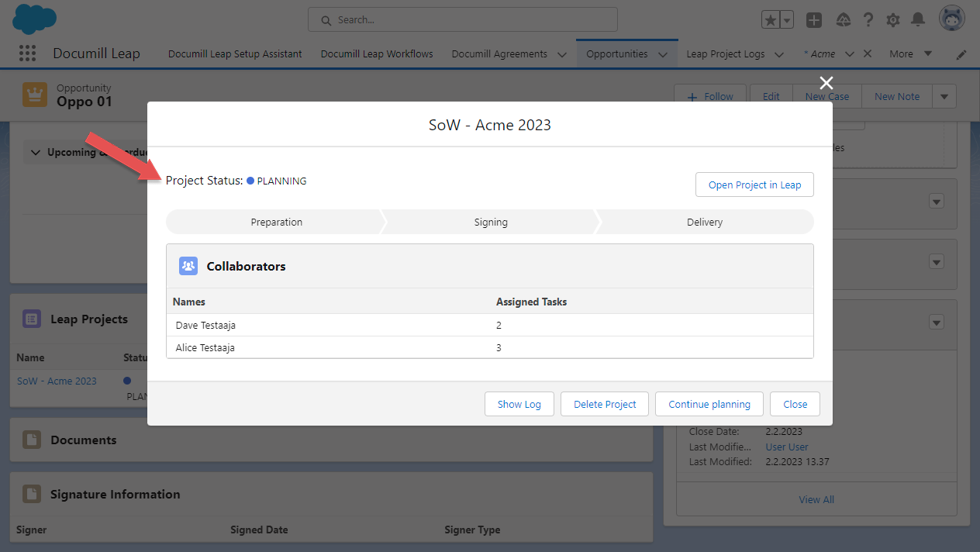Open the Documill Agreements dropdown arrow
Screen dimensions: 980x552
coord(561,53)
